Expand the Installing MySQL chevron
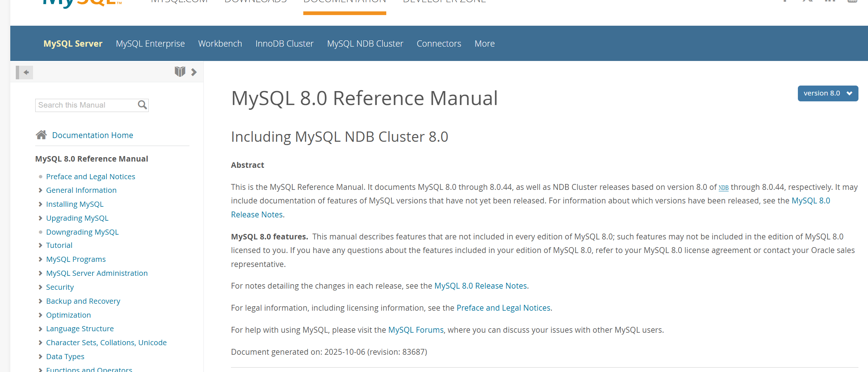Image resolution: width=868 pixels, height=372 pixels. click(40, 204)
